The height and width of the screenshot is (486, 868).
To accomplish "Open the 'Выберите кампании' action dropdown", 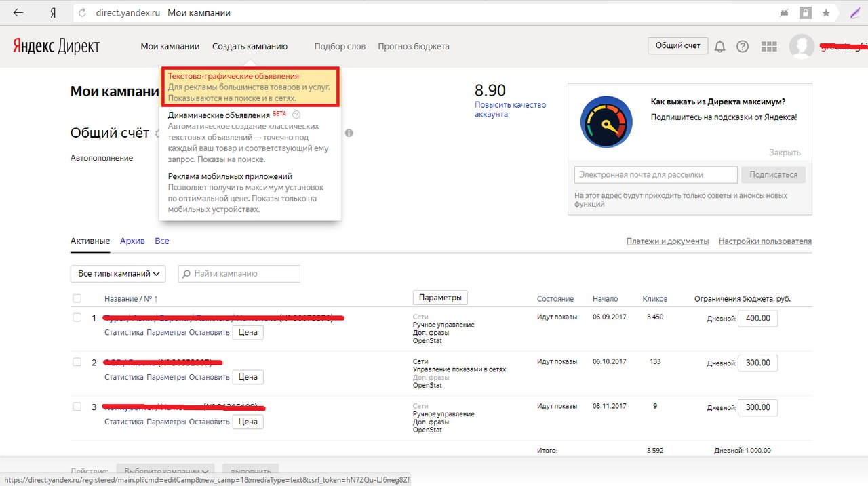I will point(165,471).
